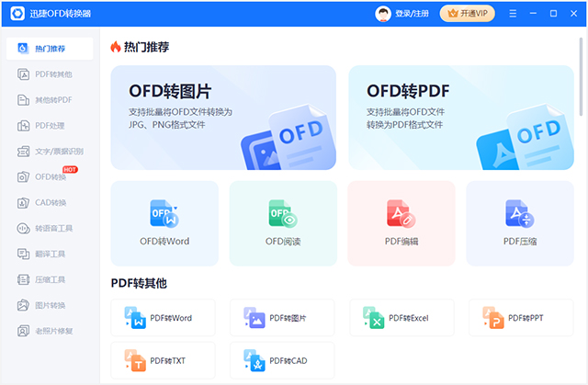The width and height of the screenshot is (588, 385).
Task: Open the 登录/注册 login link
Action: [413, 14]
